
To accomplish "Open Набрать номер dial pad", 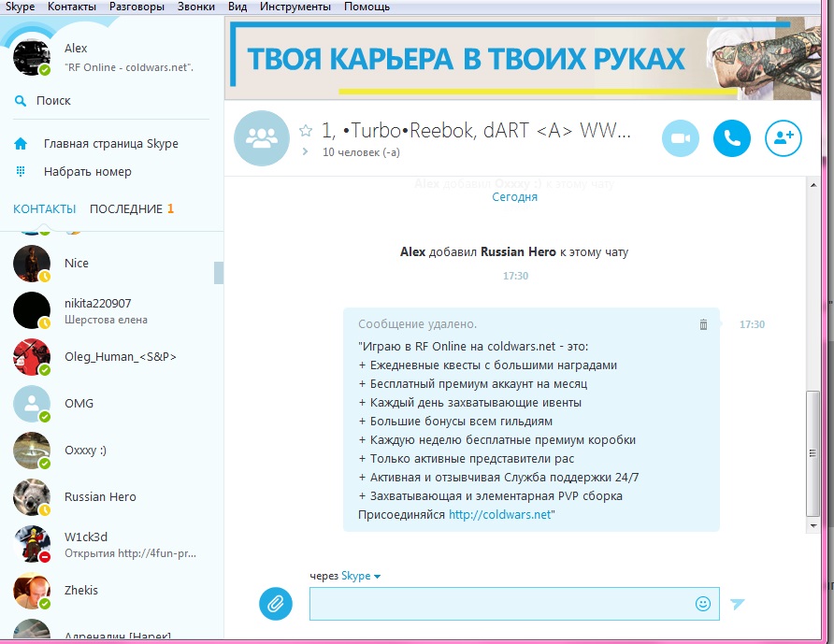I will coord(88,172).
